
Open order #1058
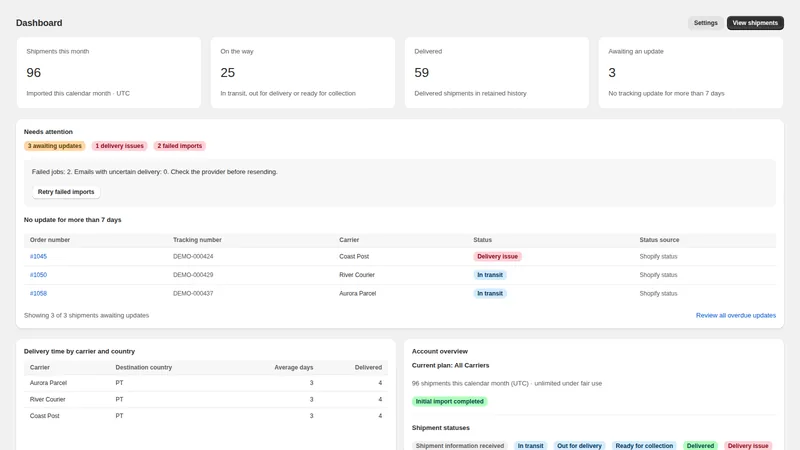[x=38, y=293]
